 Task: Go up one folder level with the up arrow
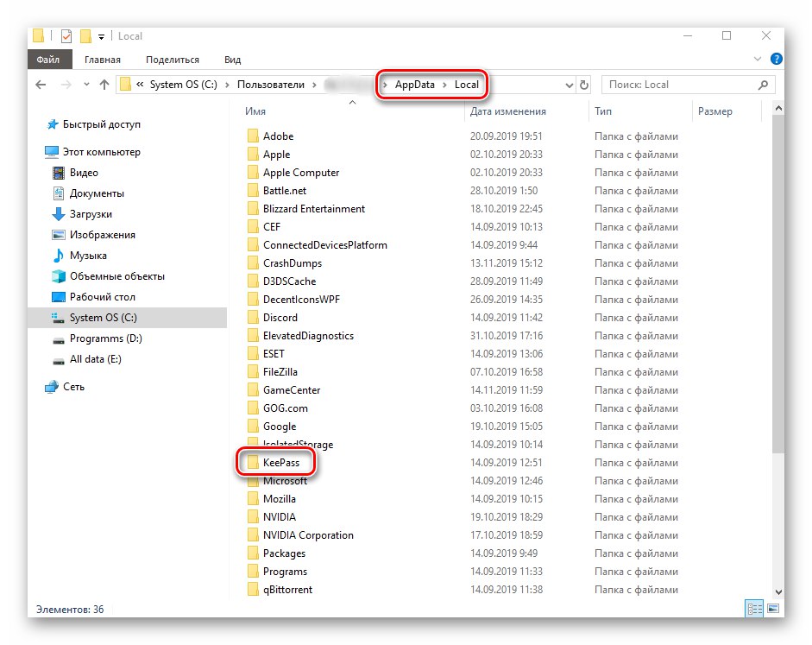(105, 84)
